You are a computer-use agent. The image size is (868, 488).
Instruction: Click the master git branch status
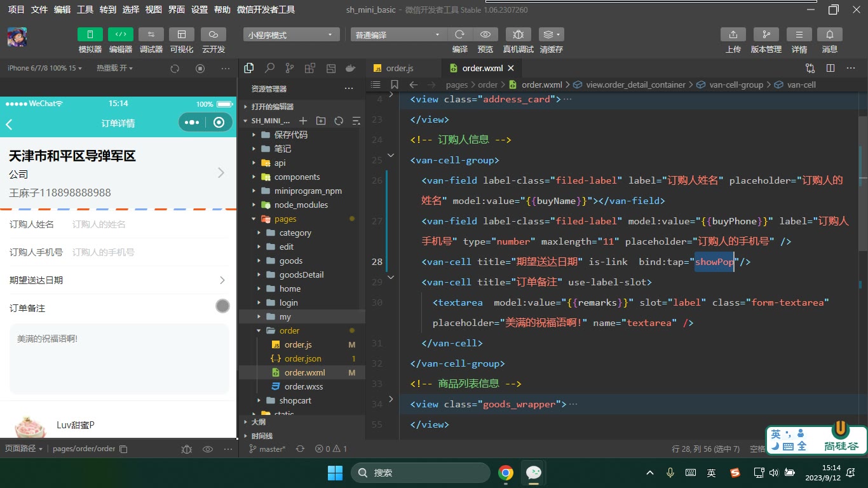click(267, 449)
